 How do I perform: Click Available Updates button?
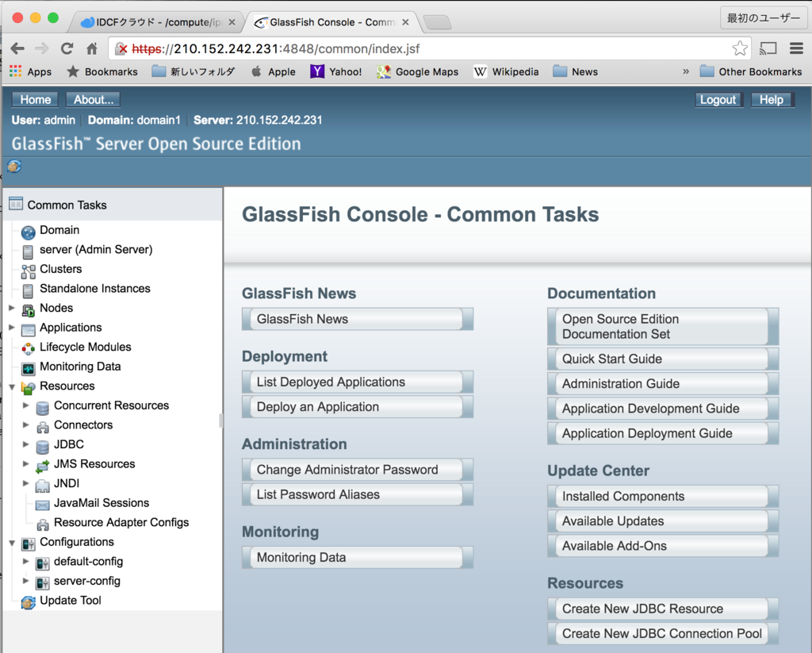(663, 520)
